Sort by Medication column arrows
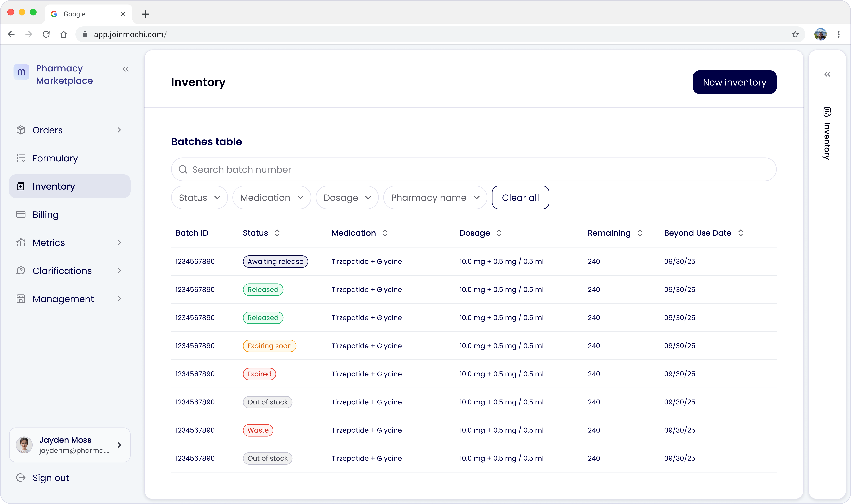 click(385, 233)
